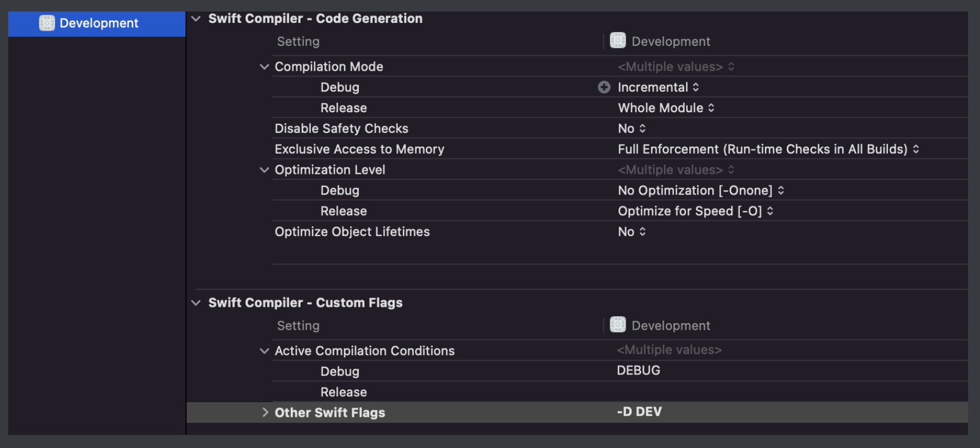Viewport: 980px width, 448px height.
Task: Select the Active Compilation Conditions label
Action: pos(365,351)
